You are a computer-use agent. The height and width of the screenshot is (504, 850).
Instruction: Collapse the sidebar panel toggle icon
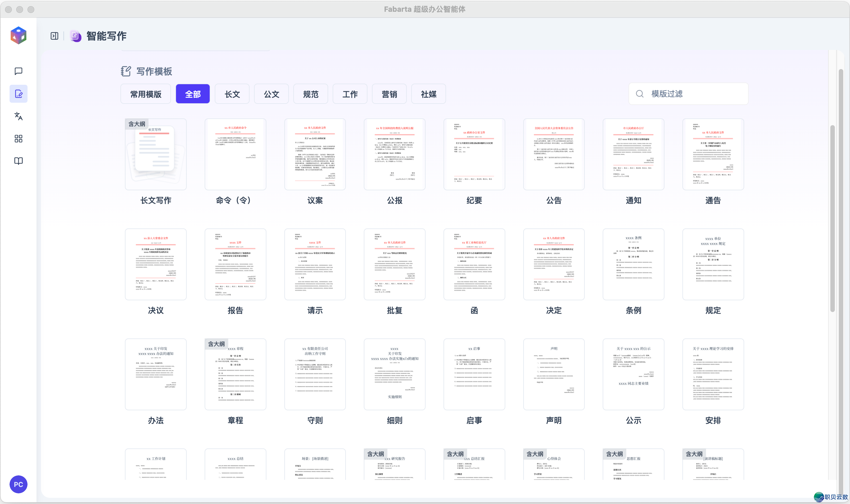tap(54, 36)
